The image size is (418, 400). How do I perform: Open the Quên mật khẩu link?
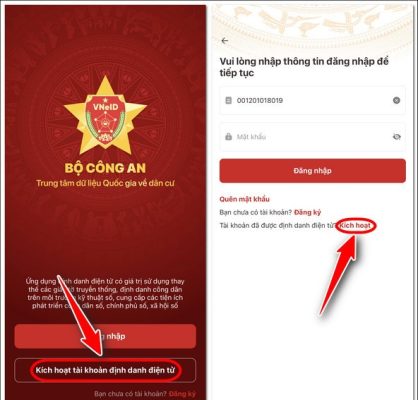(244, 199)
